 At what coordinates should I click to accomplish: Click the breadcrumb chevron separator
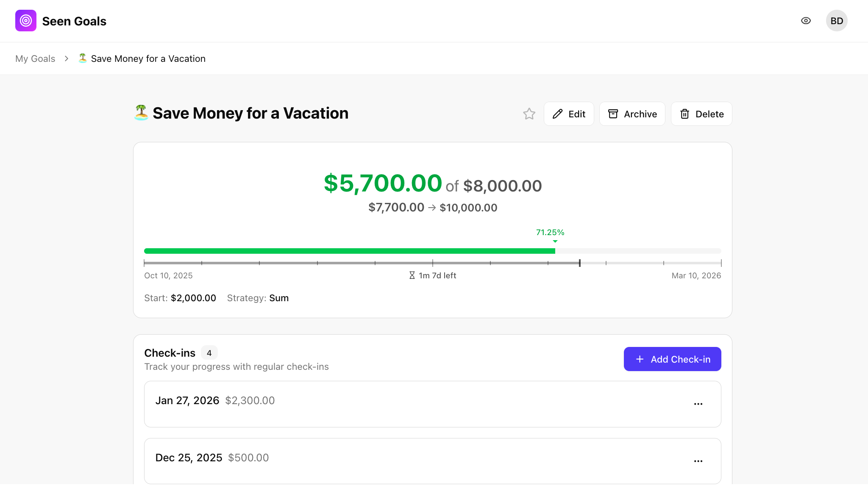67,58
